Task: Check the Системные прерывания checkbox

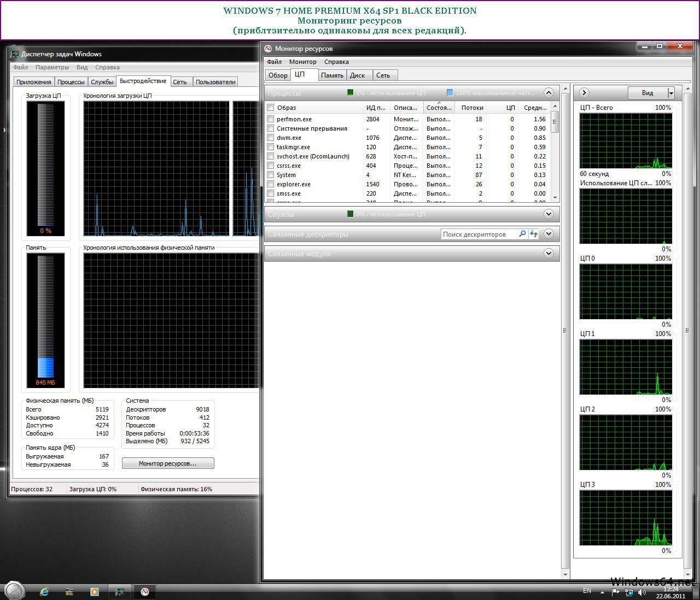Action: tap(270, 128)
